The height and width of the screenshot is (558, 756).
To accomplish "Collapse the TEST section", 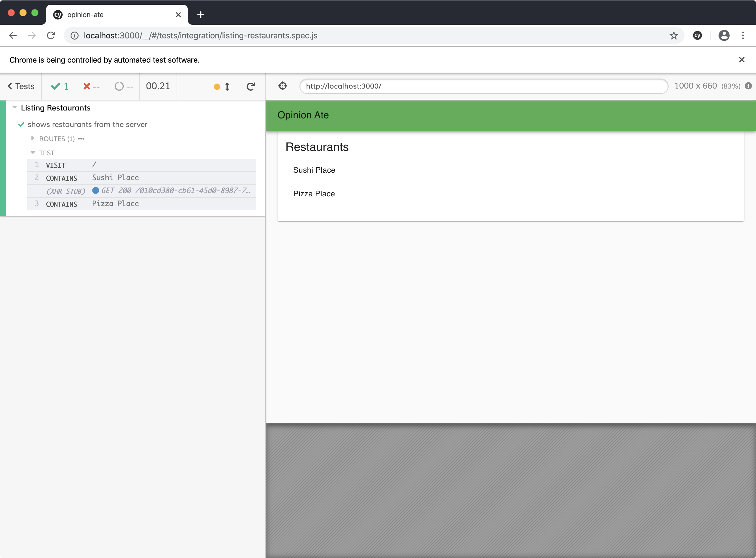I will pos(33,152).
